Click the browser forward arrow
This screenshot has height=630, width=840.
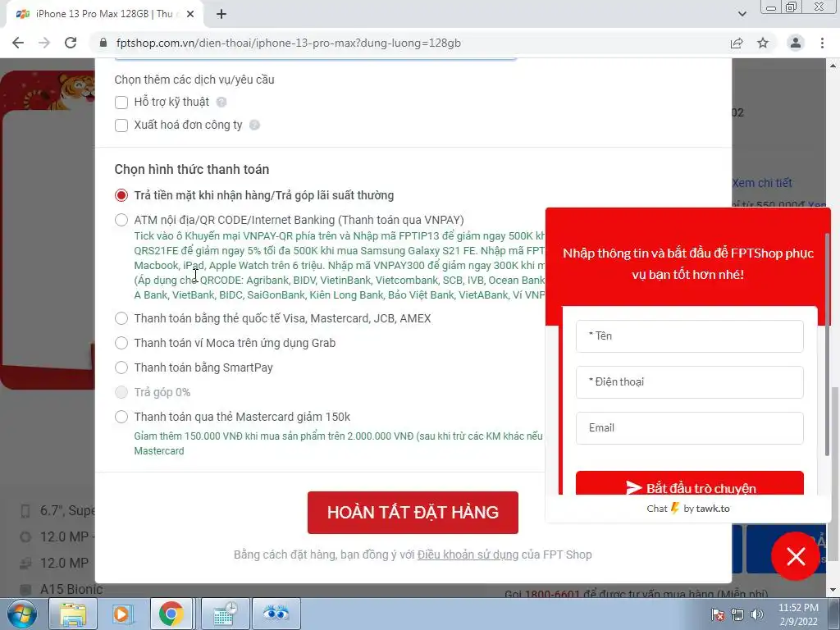tap(44, 43)
